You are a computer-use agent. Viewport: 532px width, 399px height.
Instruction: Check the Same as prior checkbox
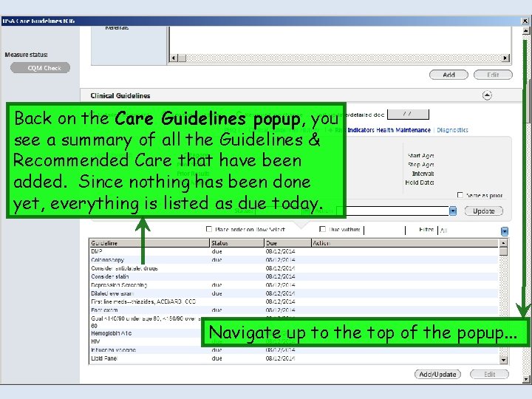pyautogui.click(x=460, y=195)
